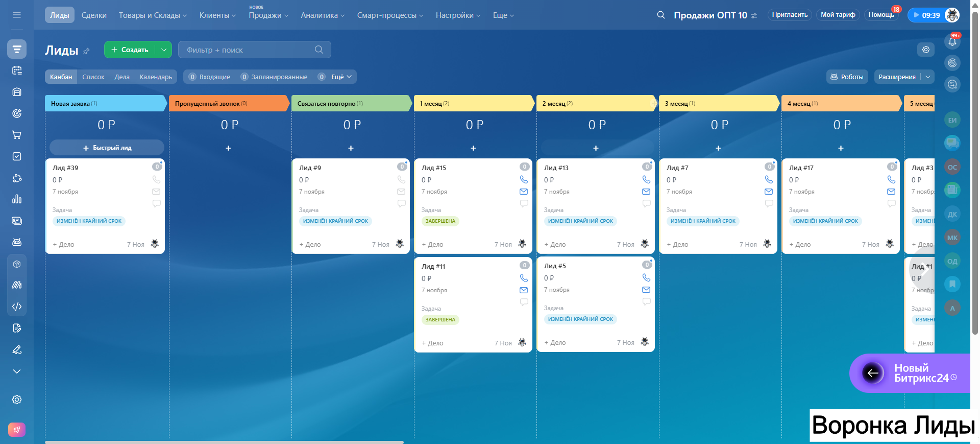Click the rocket icon at sidebar bottom

click(x=17, y=430)
